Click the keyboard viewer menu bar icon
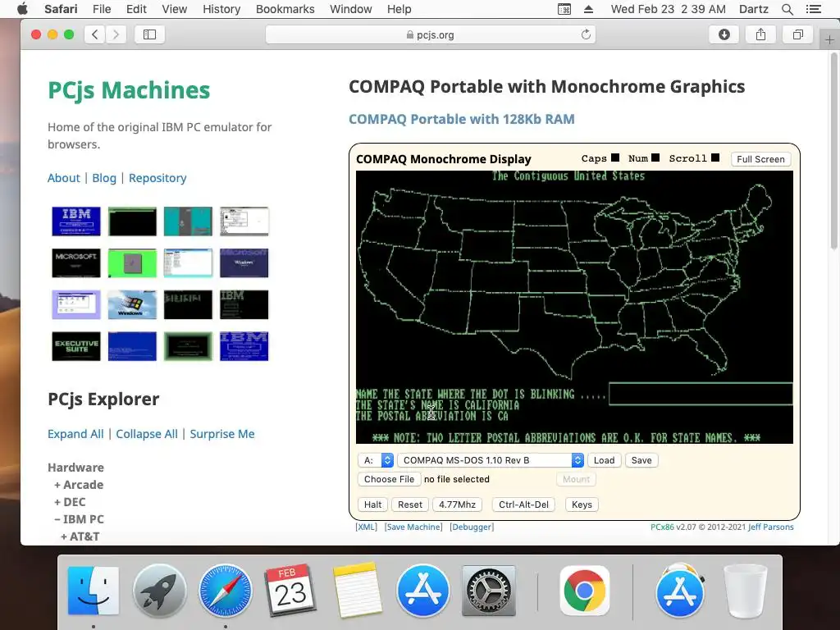Screen dimensions: 840x630 coord(564,9)
